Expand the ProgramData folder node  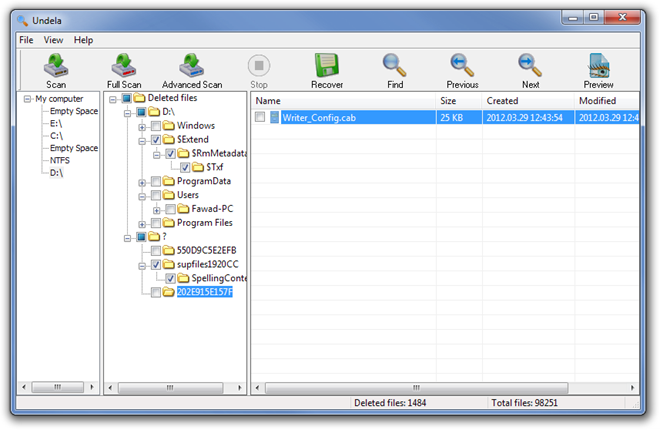(142, 183)
